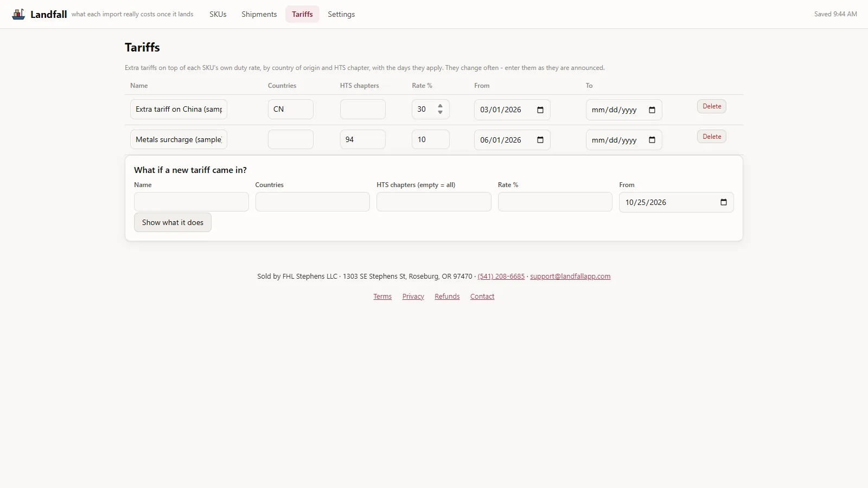Click the 10/25/2026 From date field
Screen dimensions: 868x488
[676, 202]
